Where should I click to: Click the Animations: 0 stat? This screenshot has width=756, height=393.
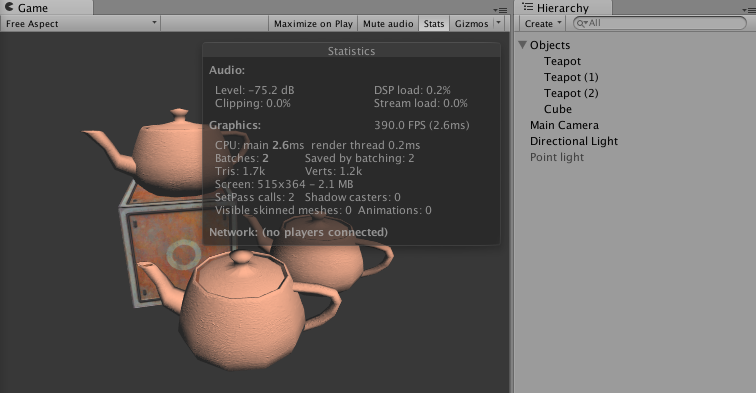(x=394, y=210)
